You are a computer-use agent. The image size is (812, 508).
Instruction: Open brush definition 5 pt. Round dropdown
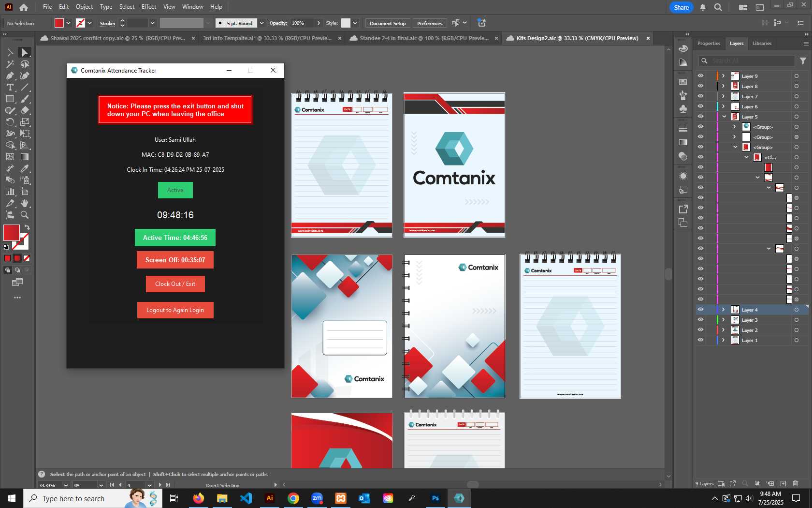pos(261,23)
